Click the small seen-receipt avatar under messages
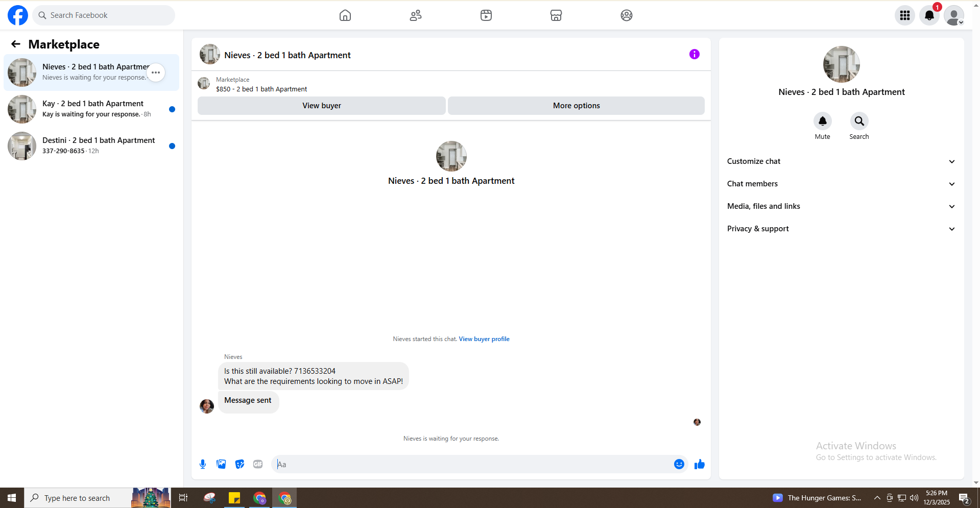This screenshot has width=980, height=508. 697,422
